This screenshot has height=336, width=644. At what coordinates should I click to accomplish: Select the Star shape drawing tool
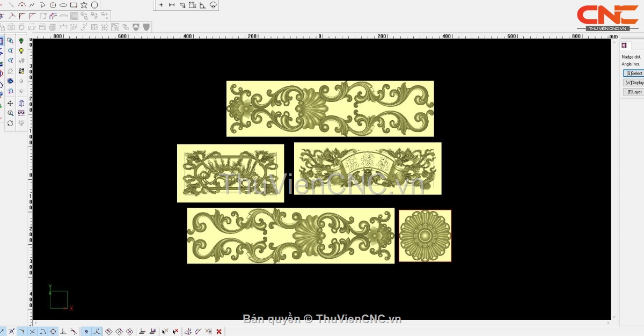pyautogui.click(x=84, y=5)
